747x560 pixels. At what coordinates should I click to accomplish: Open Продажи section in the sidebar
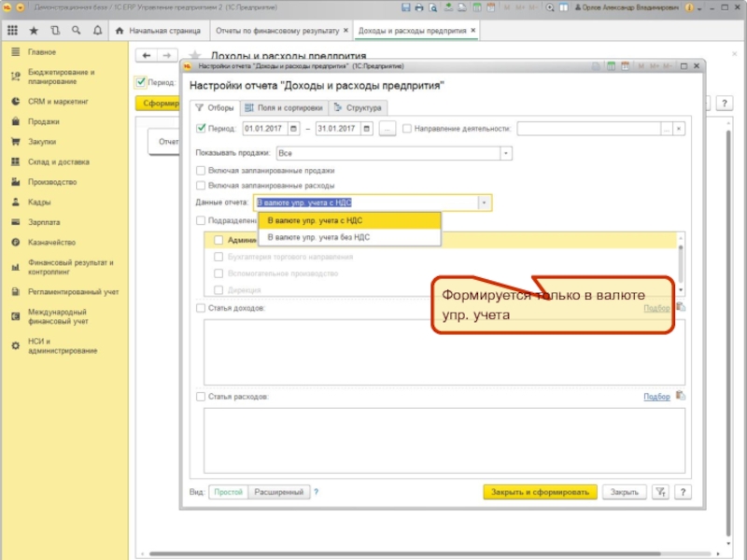tap(44, 121)
